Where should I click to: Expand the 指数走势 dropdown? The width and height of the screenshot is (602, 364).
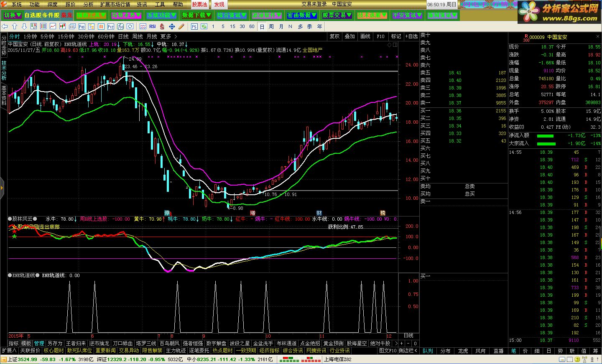127,15
